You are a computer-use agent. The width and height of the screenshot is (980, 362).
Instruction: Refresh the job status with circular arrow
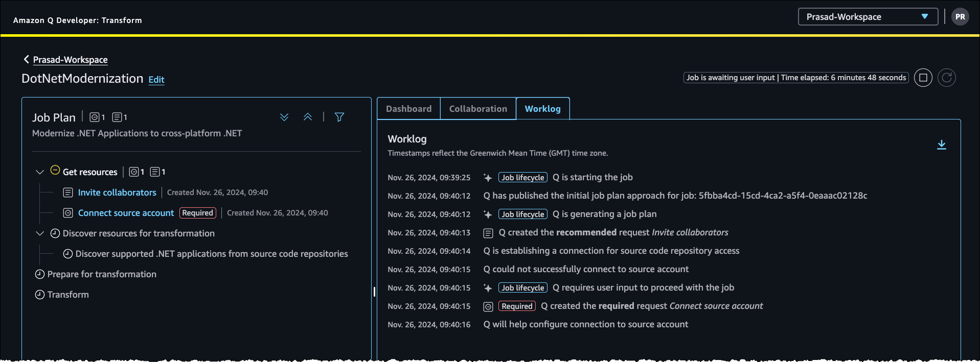pos(946,78)
